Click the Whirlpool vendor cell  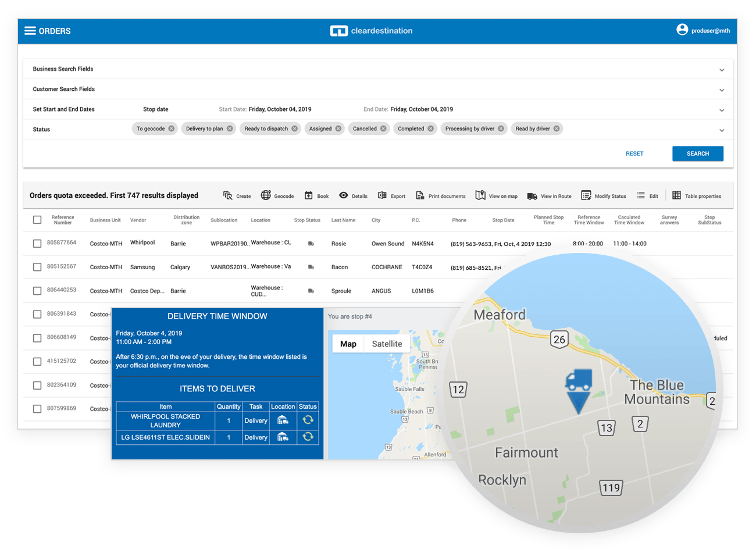click(x=142, y=242)
